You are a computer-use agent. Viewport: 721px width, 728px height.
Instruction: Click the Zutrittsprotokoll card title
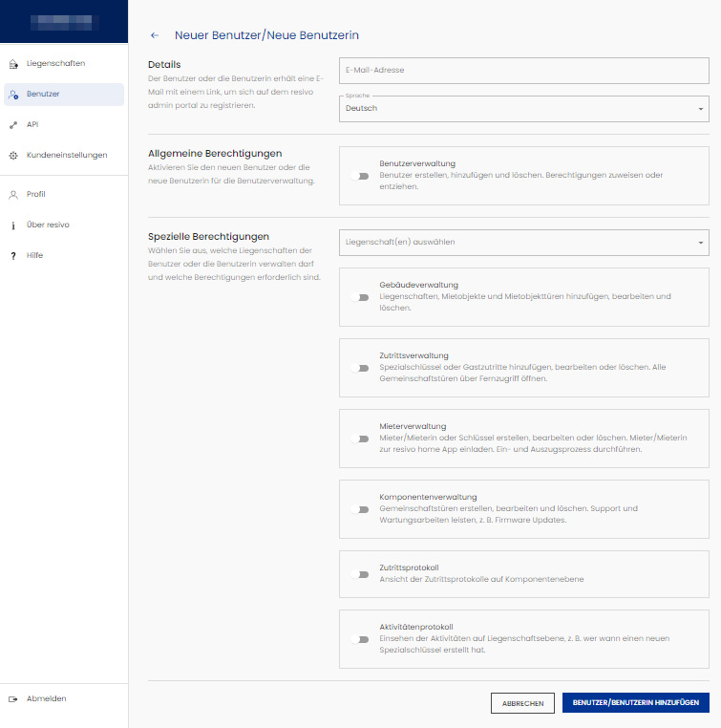coord(409,567)
